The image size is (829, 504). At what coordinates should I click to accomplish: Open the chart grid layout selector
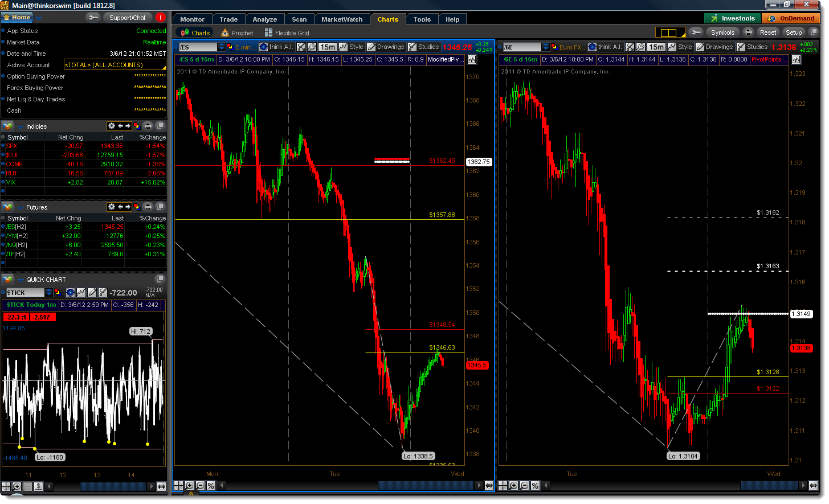tap(670, 32)
